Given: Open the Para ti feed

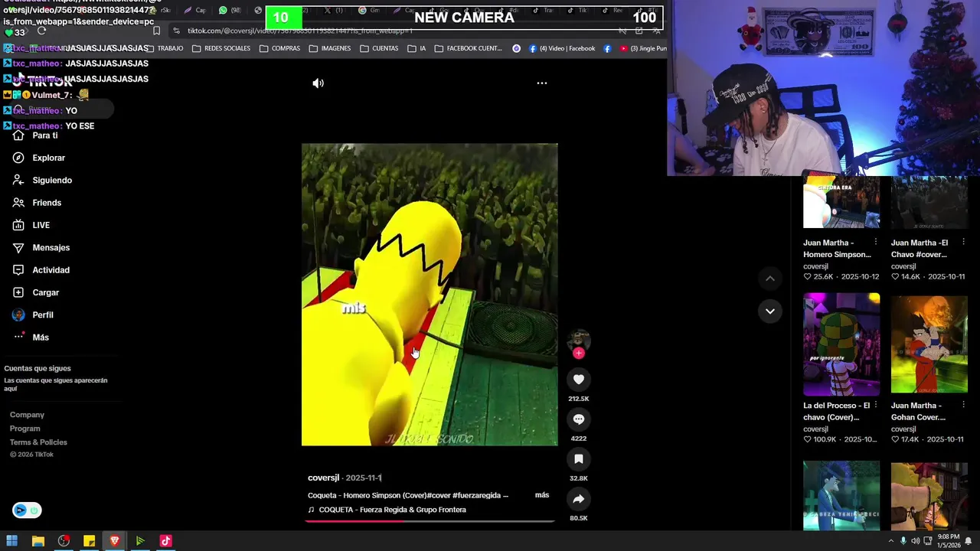Looking at the screenshot, I should click(x=35, y=135).
